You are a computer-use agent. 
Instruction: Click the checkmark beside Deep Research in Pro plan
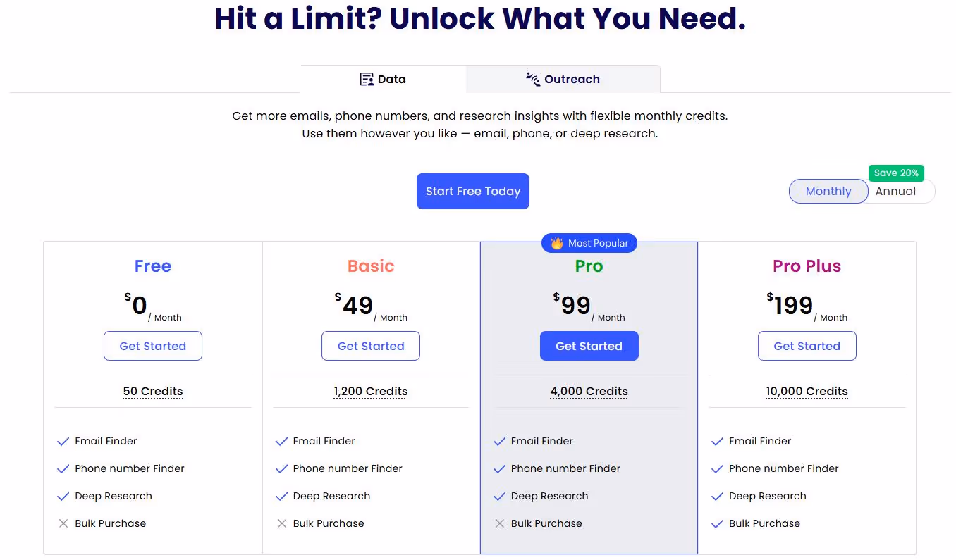click(499, 496)
